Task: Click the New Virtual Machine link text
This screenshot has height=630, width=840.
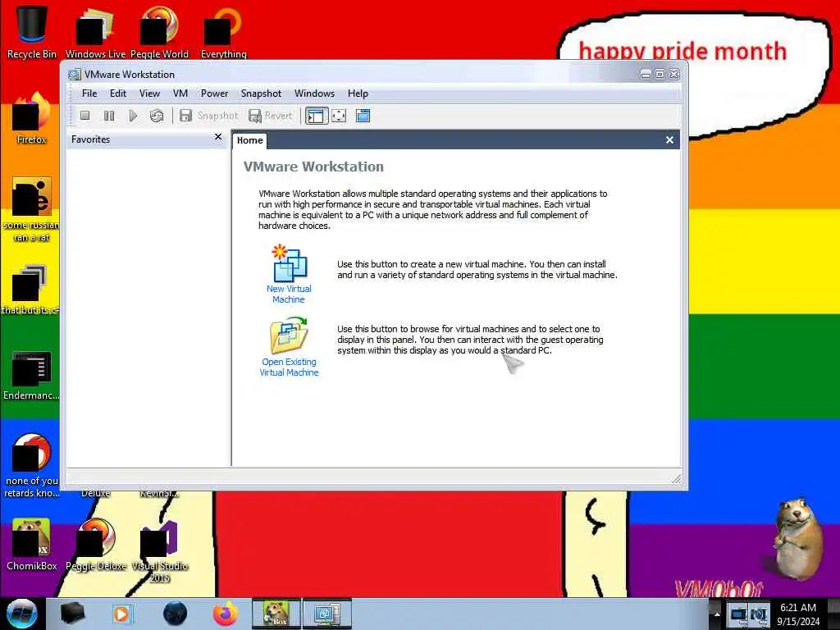Action: (x=289, y=294)
